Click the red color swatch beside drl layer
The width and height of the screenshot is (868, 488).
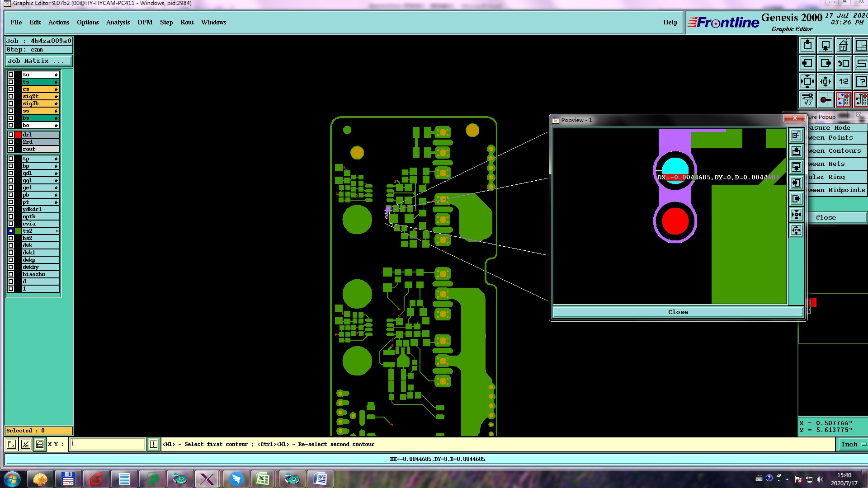coord(18,135)
